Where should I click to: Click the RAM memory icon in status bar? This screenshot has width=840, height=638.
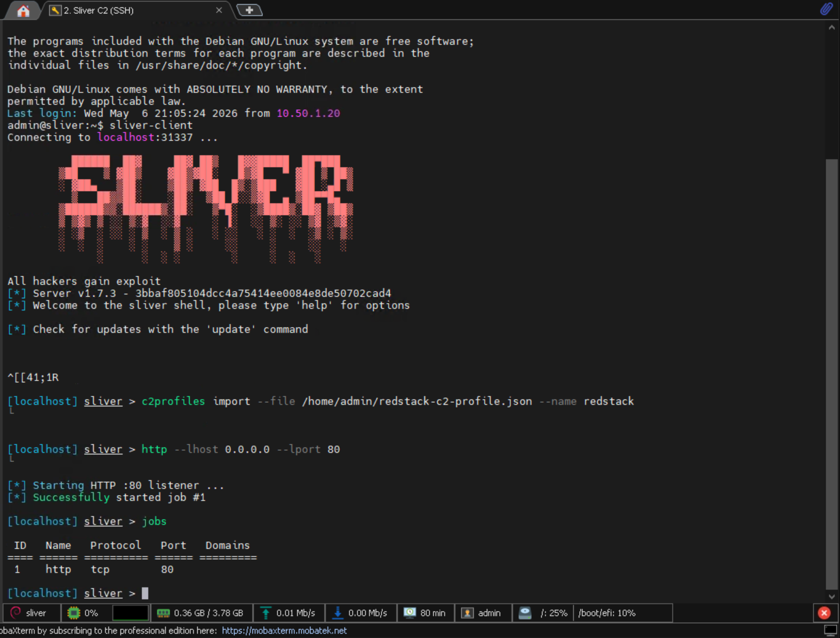(163, 613)
